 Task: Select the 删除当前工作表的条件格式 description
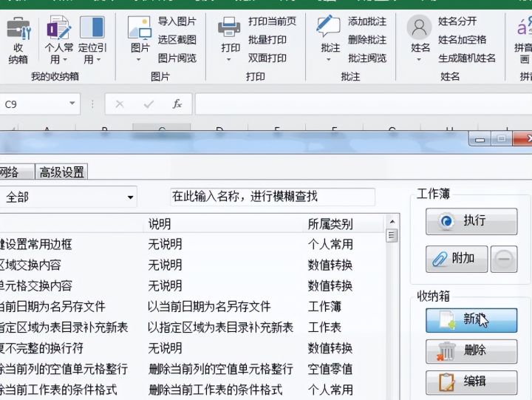tap(215, 390)
